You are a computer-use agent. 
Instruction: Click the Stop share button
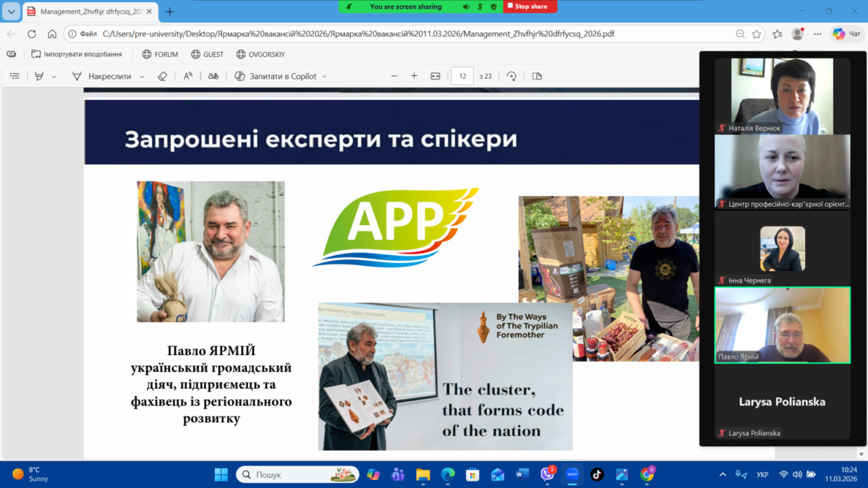click(527, 7)
